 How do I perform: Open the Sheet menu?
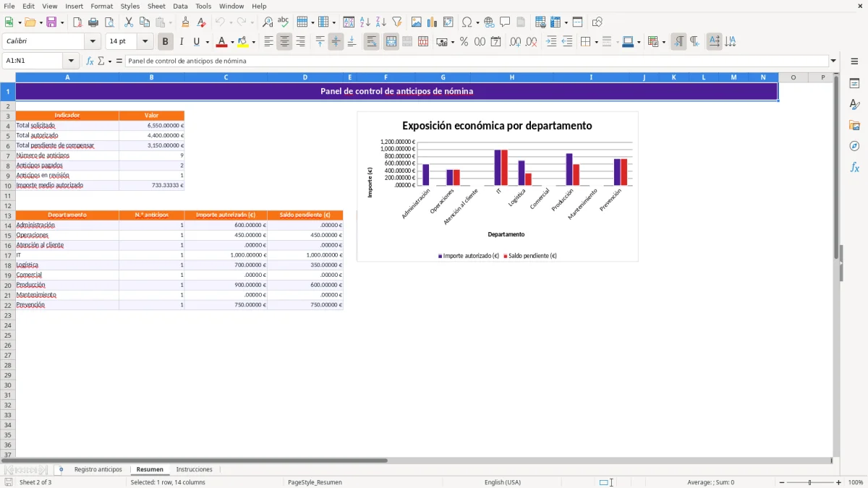156,6
